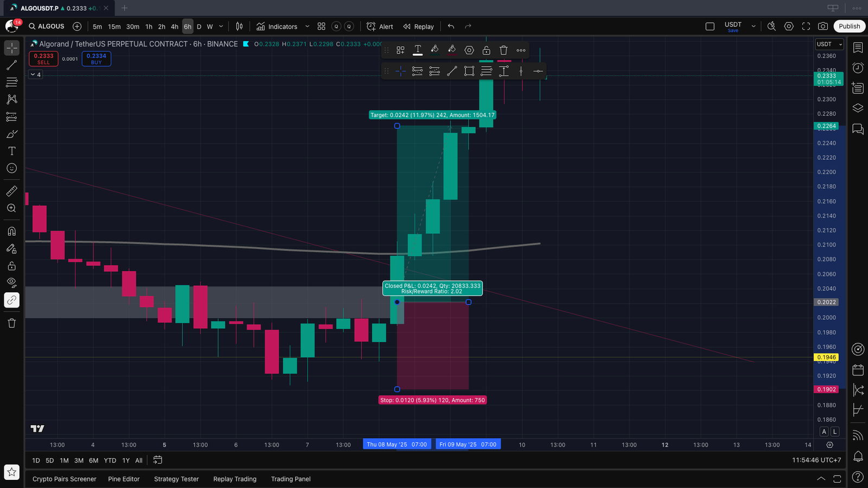The width and height of the screenshot is (868, 488).
Task: Open the USDT currency dropdown on price axis
Action: [x=829, y=44]
